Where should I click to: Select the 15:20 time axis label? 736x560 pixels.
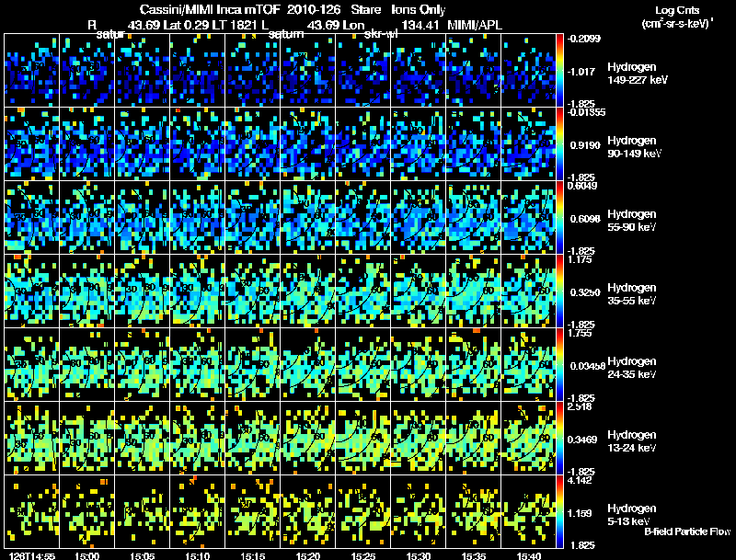(x=308, y=556)
